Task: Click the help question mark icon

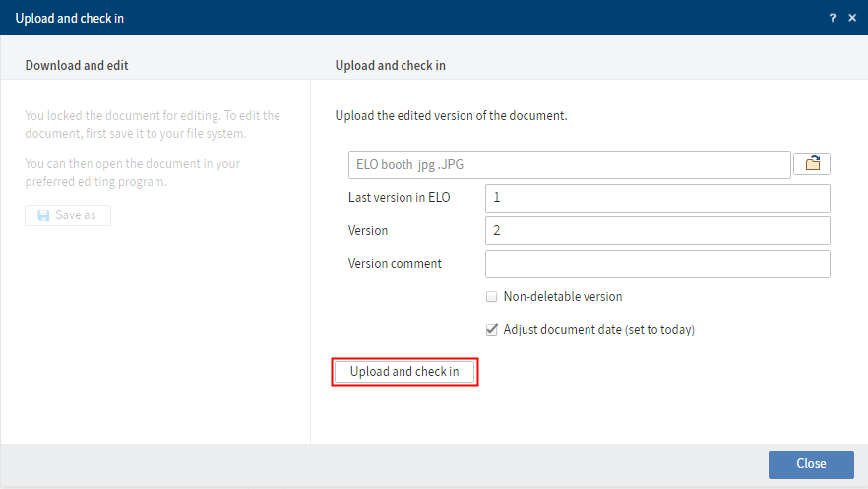Action: 833,18
